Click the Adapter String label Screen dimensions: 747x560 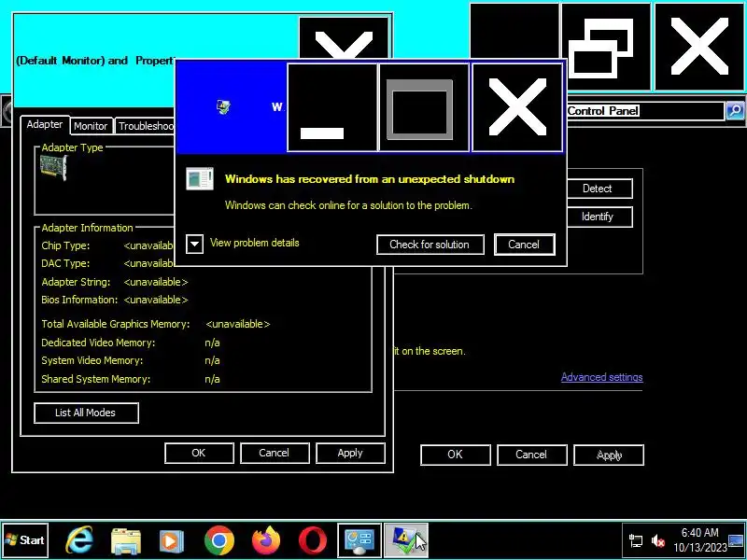[x=76, y=282]
